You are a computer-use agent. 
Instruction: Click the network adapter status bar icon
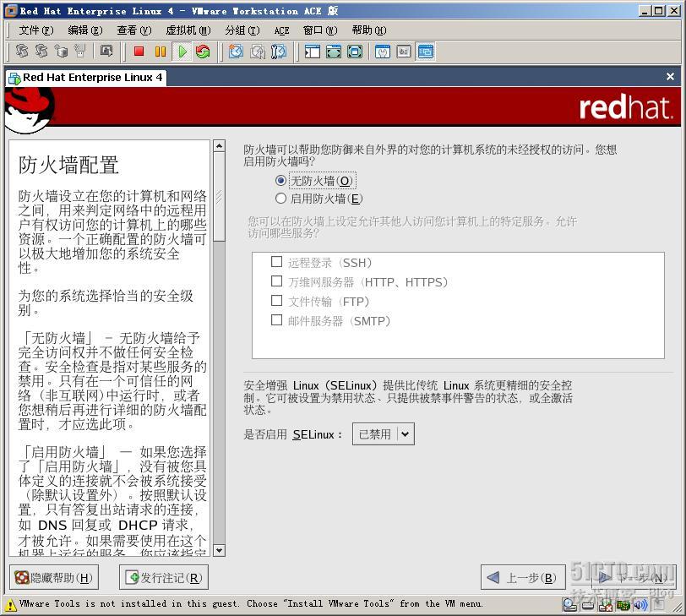(623, 606)
